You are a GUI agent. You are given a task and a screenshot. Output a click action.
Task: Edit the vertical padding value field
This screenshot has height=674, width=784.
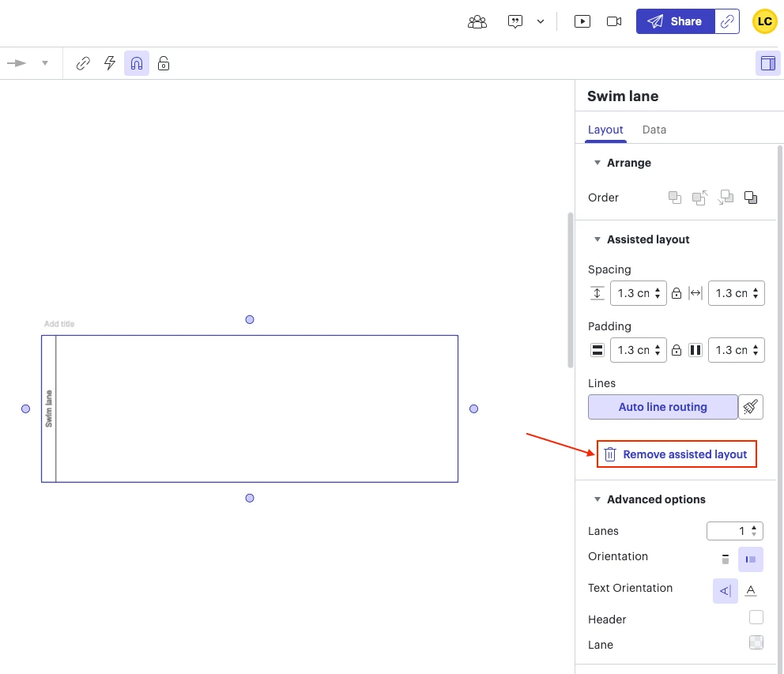634,350
